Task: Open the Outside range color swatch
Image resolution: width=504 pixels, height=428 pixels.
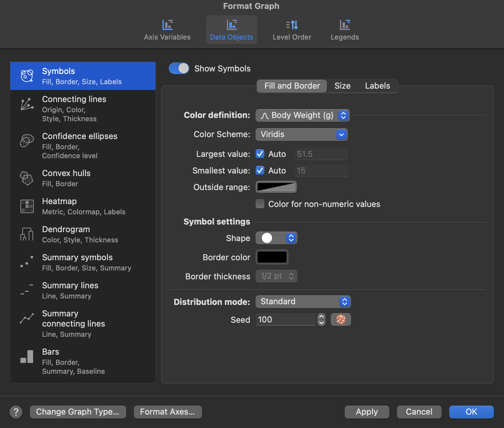Action: pos(276,187)
